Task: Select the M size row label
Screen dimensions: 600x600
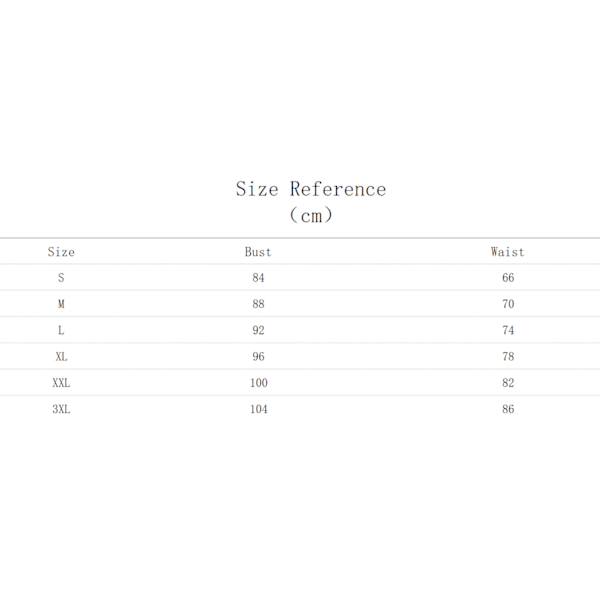Action: click(x=61, y=304)
